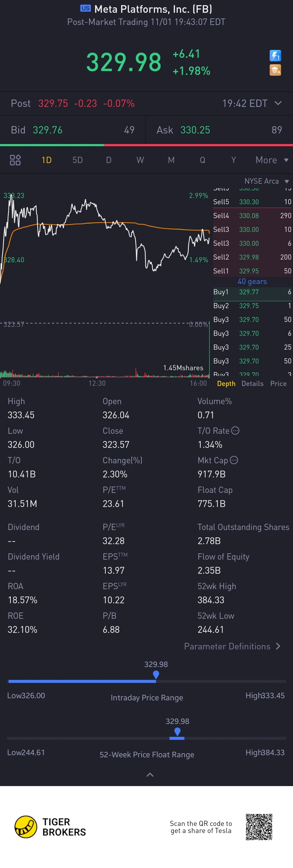Select the 5D chart tab
The height and width of the screenshot is (868, 293).
coord(78,160)
